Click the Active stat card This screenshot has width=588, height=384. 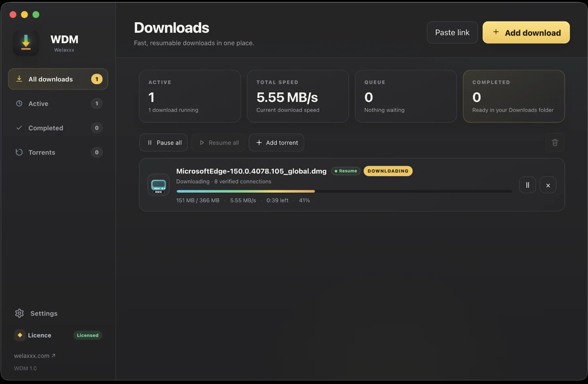pos(190,96)
